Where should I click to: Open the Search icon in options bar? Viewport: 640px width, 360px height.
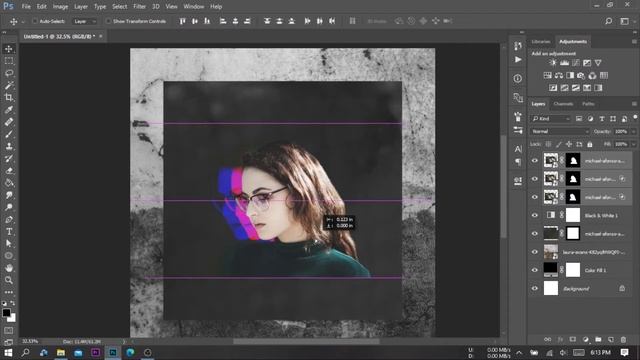click(x=609, y=21)
